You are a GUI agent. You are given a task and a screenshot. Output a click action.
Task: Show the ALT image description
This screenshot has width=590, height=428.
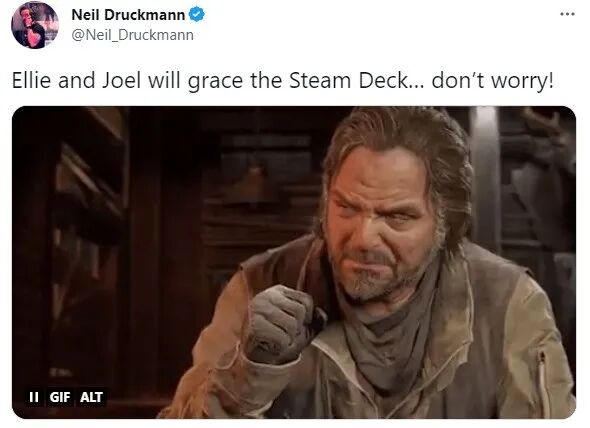click(x=91, y=397)
